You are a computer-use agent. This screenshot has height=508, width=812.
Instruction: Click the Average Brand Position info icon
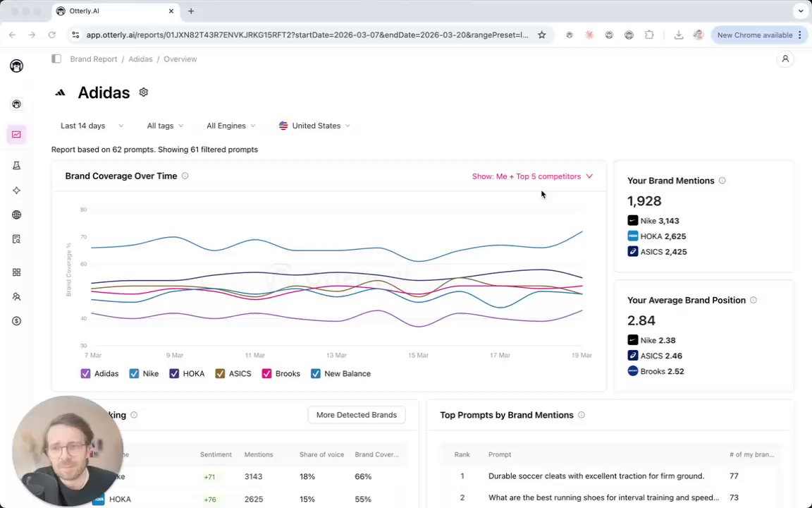[x=753, y=300]
